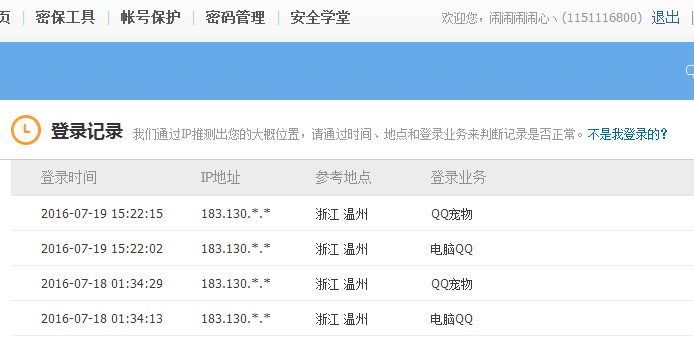Click the IP address in the 01:34:29 row
The image size is (694, 361).
(x=235, y=284)
